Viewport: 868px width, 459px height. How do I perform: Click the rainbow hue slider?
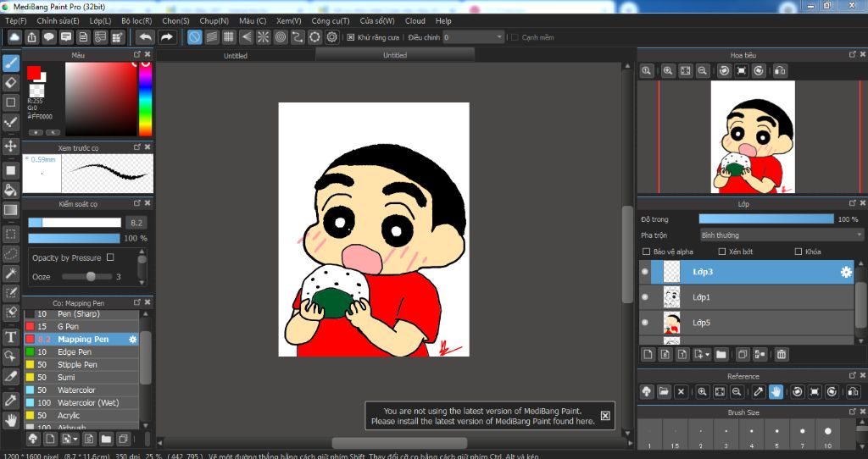(x=145, y=99)
